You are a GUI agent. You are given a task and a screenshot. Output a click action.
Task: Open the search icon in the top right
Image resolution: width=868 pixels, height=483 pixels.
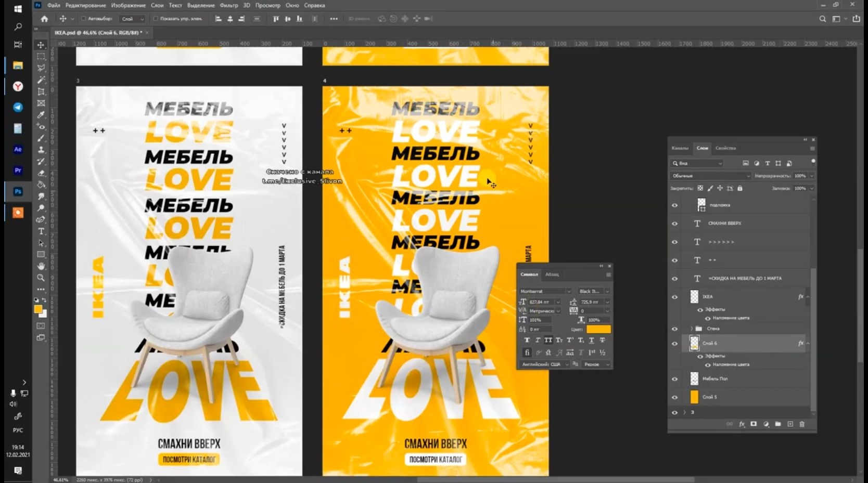[823, 19]
